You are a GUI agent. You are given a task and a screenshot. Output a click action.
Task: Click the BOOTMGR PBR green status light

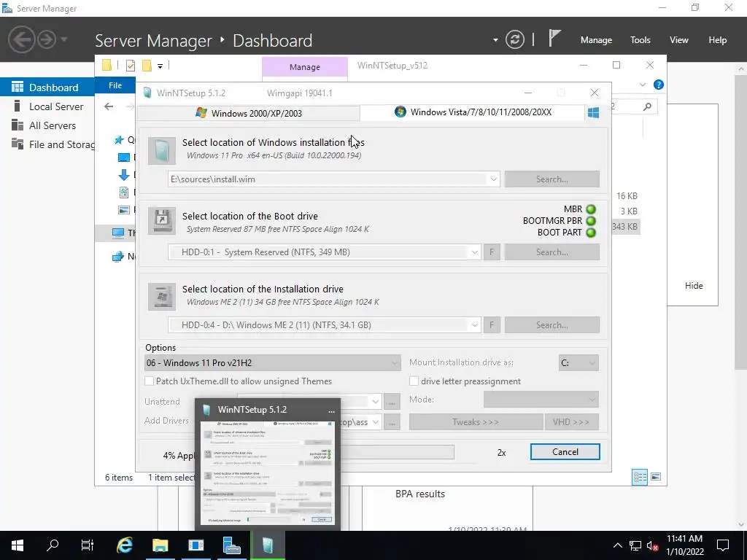(x=591, y=220)
